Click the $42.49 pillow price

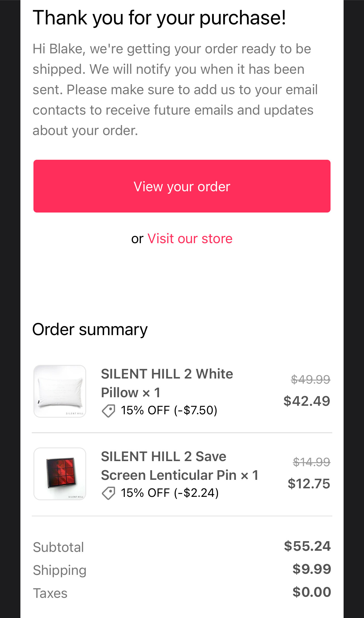click(x=307, y=401)
